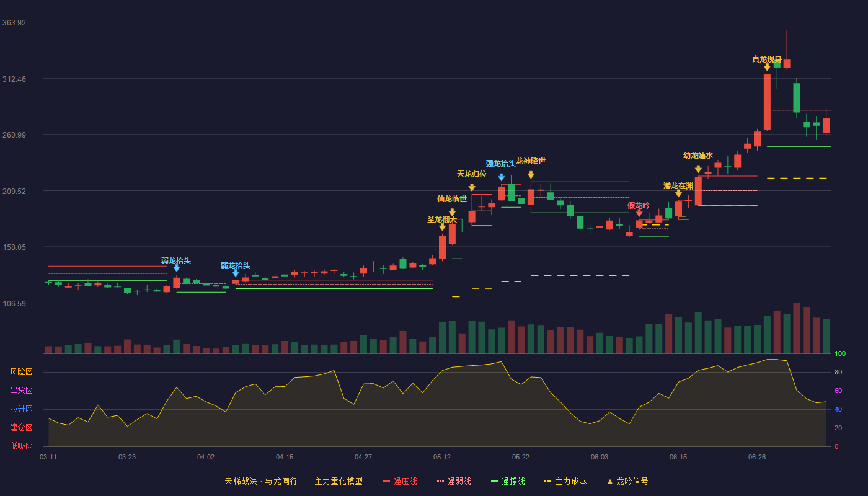This screenshot has height=496, width=868.
Task: Click the 06-26 date label
Action: point(757,457)
